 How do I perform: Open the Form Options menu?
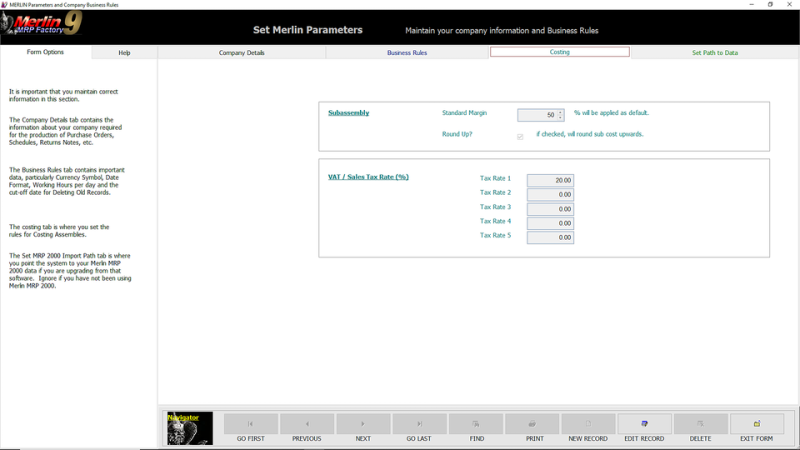45,52
